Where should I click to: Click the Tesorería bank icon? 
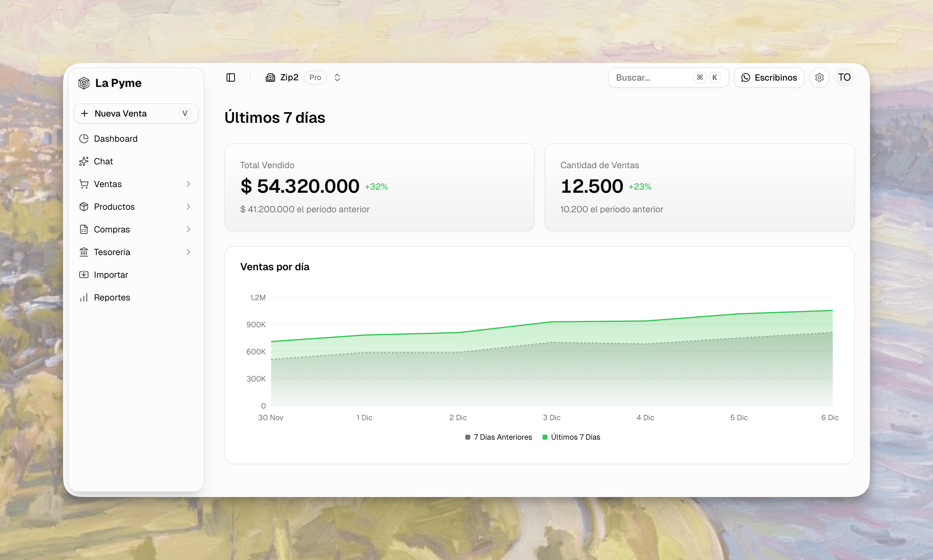pos(84,252)
